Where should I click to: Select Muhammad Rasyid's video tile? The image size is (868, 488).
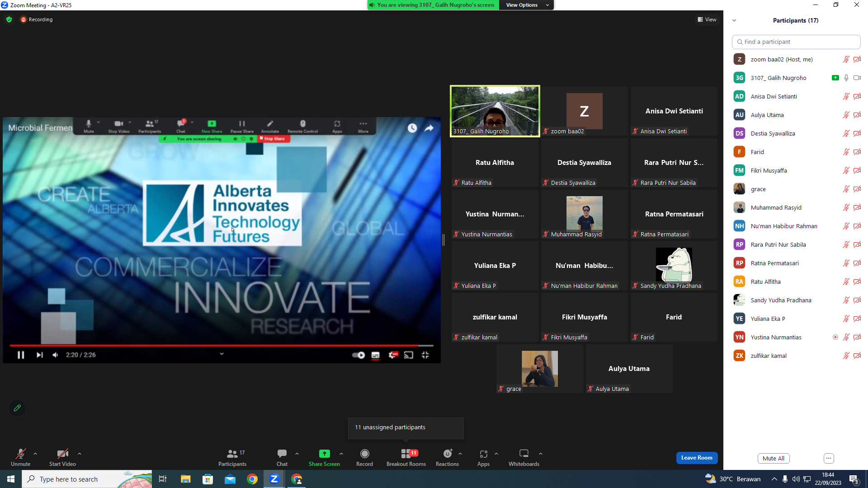point(584,214)
